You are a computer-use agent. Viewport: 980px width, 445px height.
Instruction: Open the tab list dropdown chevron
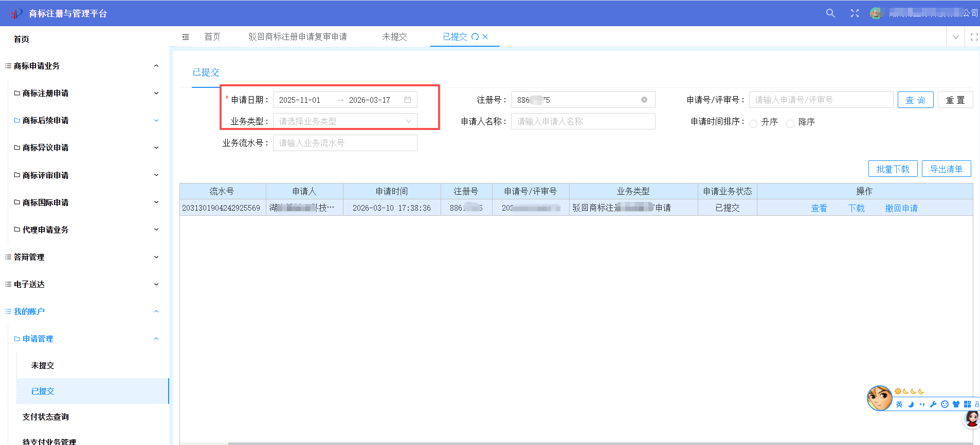point(955,37)
